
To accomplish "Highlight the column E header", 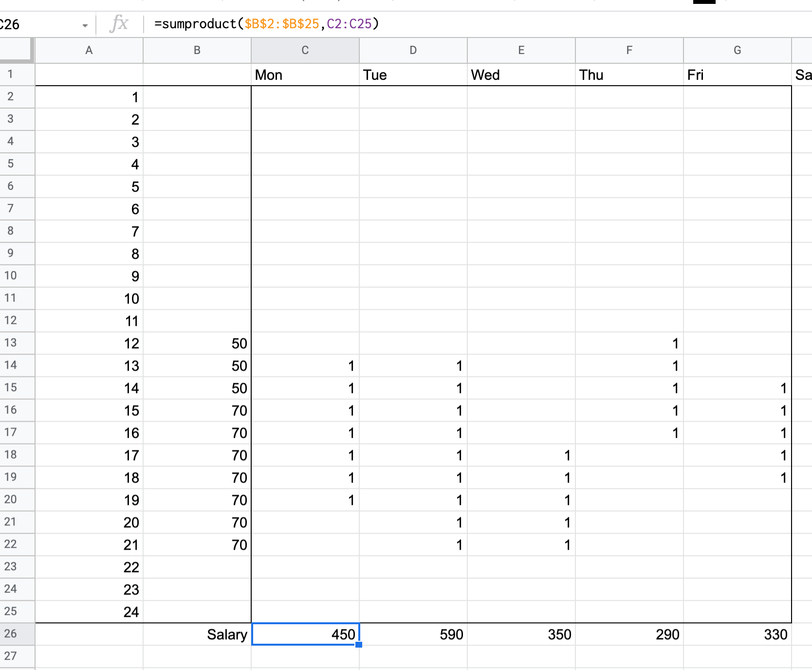I will (x=521, y=50).
